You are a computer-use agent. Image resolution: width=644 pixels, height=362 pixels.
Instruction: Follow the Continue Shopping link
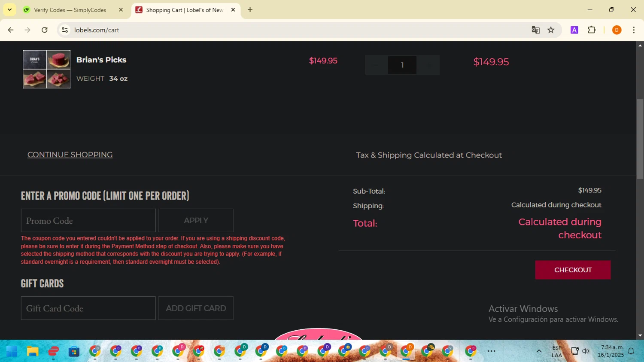tap(70, 155)
